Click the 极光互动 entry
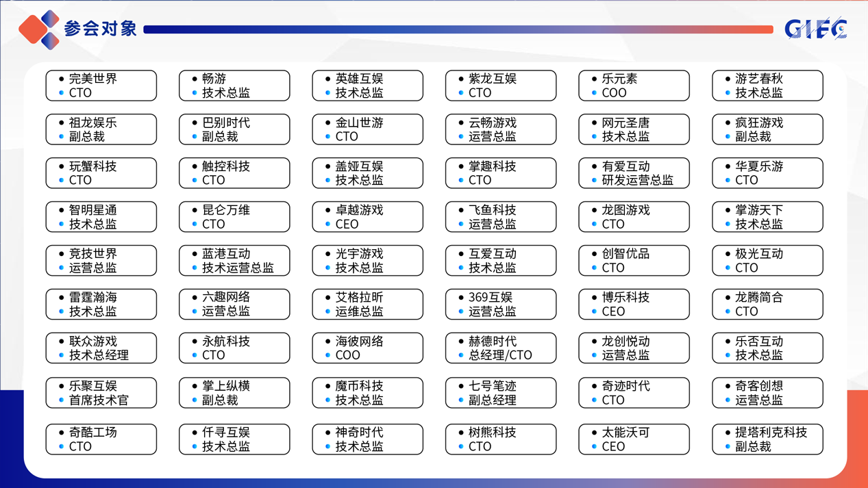The height and width of the screenshot is (488, 868). [x=767, y=261]
